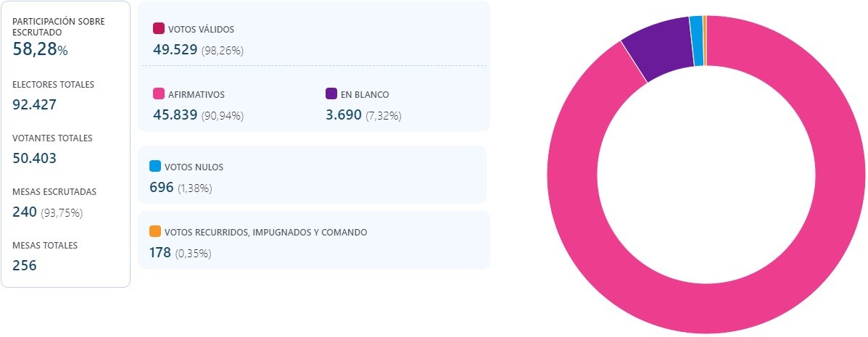This screenshot has width=868, height=337.
Task: Click the Electores Totales value 92.427
Action: [x=34, y=104]
